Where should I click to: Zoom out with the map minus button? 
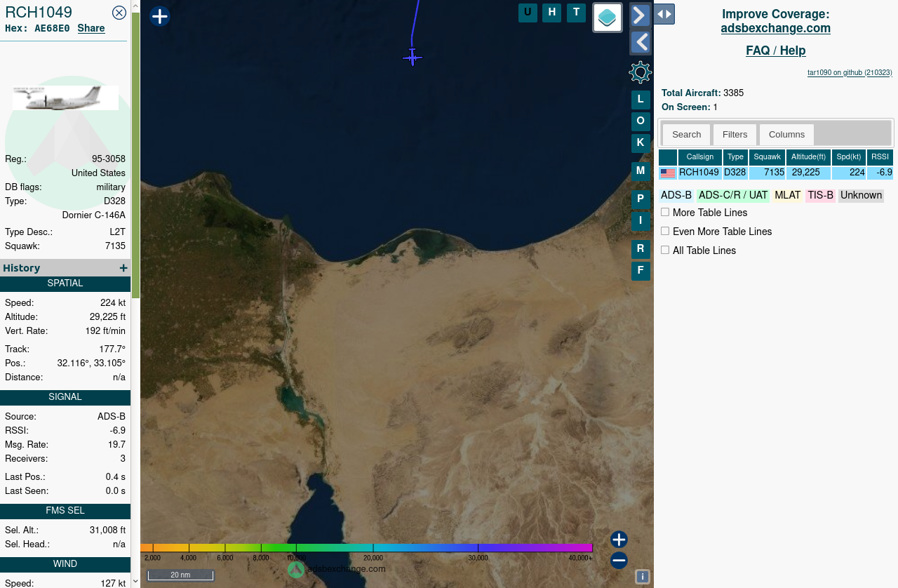(x=619, y=561)
